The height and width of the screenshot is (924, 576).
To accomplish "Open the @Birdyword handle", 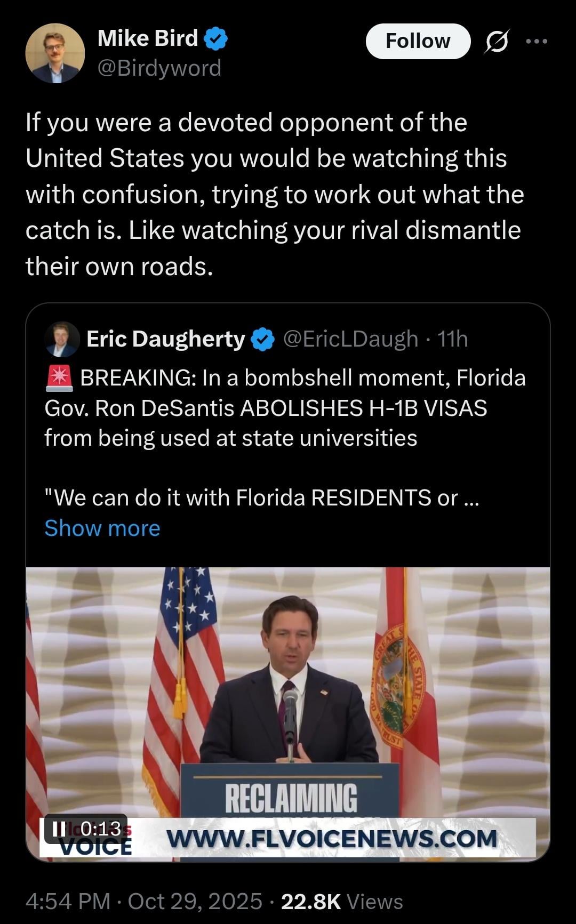I will point(159,68).
